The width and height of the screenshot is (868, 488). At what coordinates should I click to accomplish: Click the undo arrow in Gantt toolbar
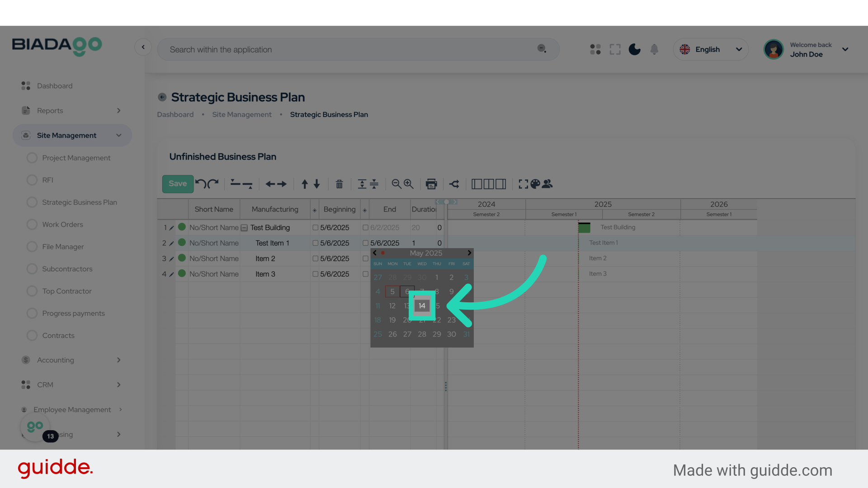click(x=200, y=184)
